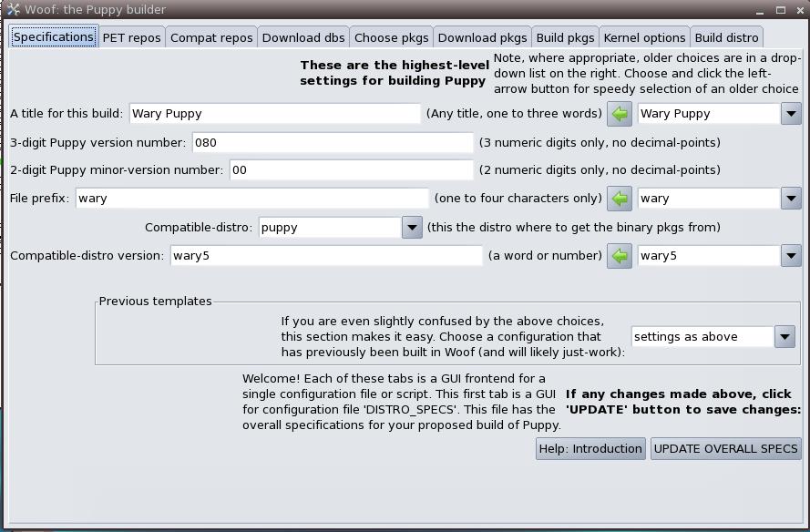Open the 'settings as above' template dropdown
This screenshot has width=810, height=532.
[x=784, y=337]
